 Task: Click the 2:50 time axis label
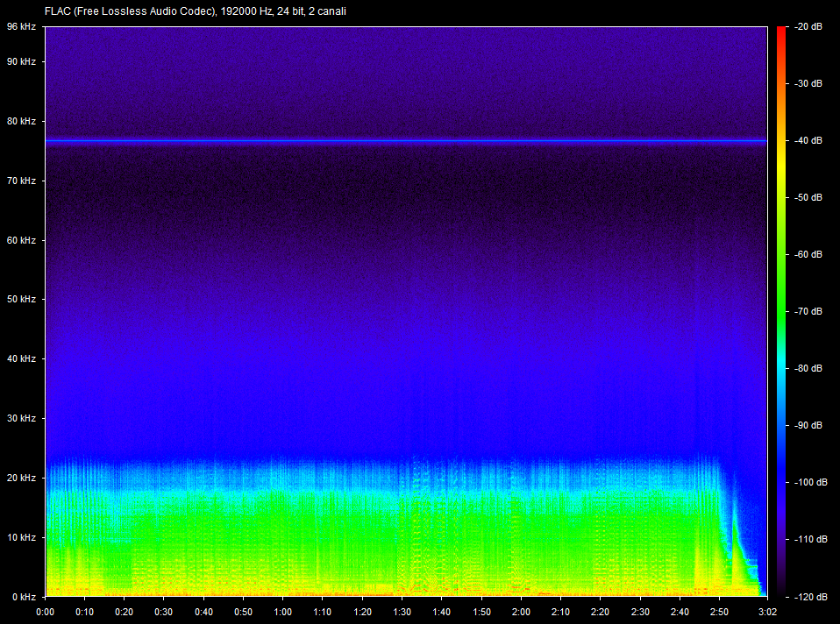(x=720, y=612)
